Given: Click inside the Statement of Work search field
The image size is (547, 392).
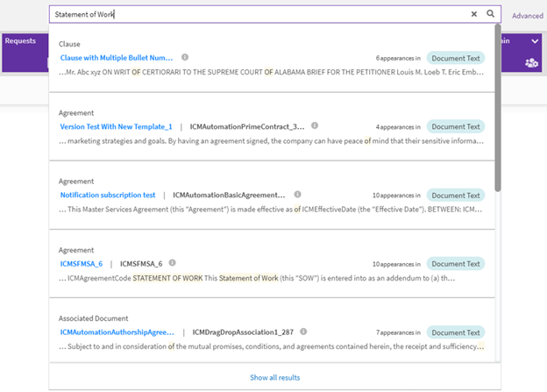Looking at the screenshot, I should coord(254,14).
